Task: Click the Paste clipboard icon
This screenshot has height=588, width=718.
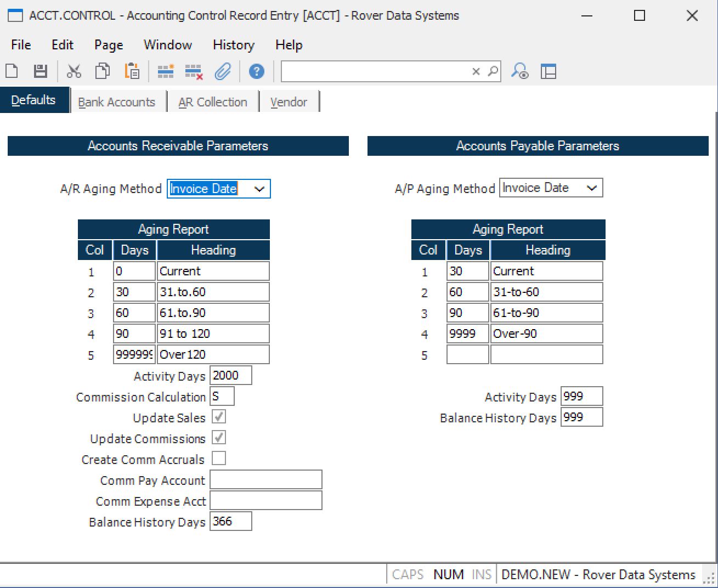Action: point(132,71)
